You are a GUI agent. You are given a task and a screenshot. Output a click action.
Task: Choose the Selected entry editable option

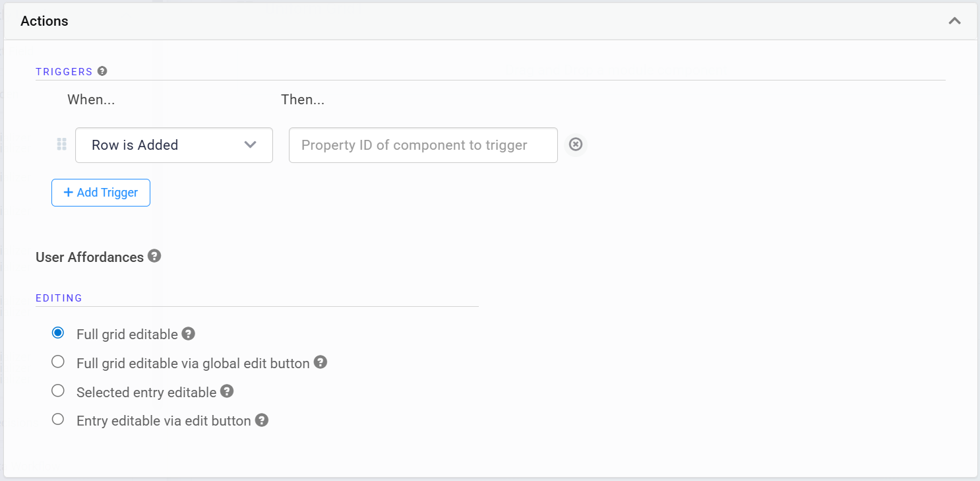(58, 390)
